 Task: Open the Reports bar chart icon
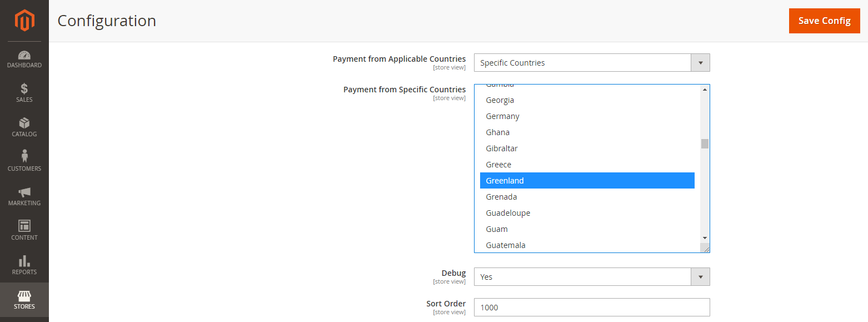[x=24, y=261]
